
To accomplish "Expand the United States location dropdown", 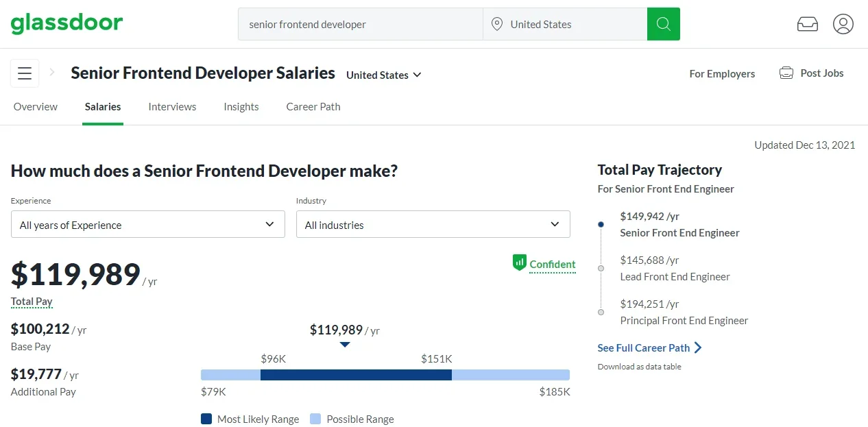I will 383,75.
